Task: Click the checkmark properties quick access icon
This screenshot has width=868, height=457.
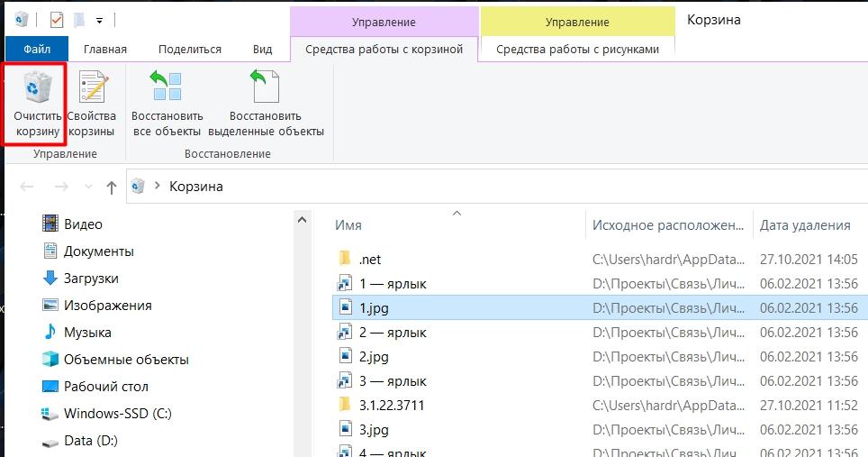Action: click(x=57, y=21)
